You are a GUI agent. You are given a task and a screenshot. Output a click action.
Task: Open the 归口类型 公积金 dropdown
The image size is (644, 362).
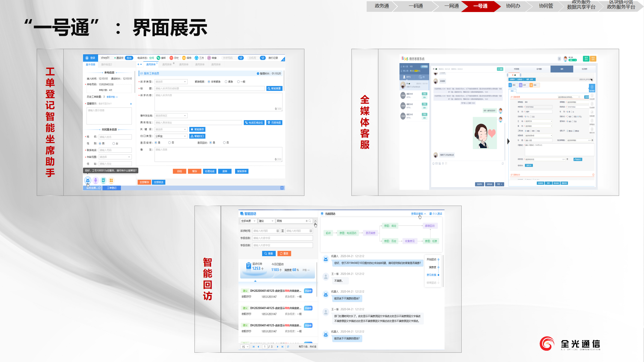(171, 136)
